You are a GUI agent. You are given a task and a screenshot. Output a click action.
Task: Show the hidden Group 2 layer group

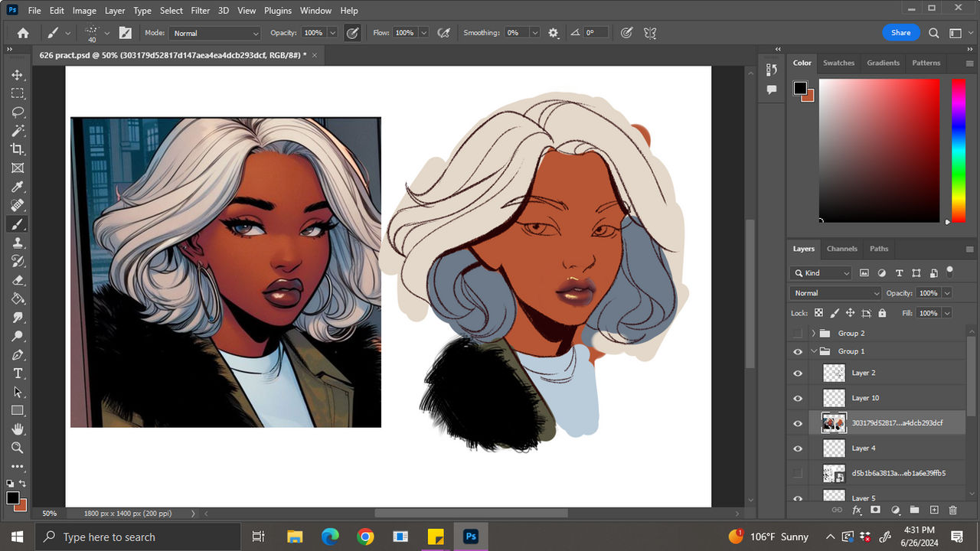coord(798,334)
